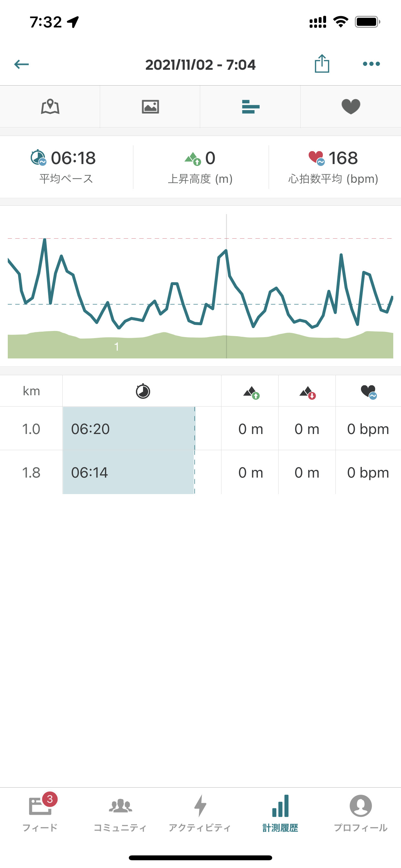The image size is (401, 868).
Task: Tap the back arrow icon
Action: pyautogui.click(x=22, y=64)
